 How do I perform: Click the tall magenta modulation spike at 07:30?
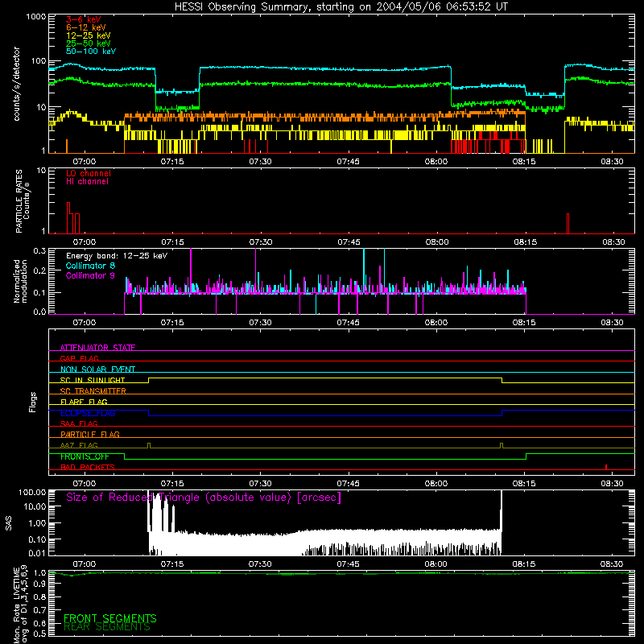coord(255,270)
